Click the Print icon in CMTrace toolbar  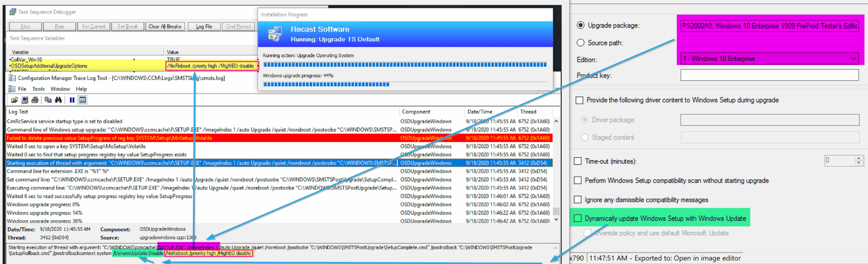(x=35, y=100)
